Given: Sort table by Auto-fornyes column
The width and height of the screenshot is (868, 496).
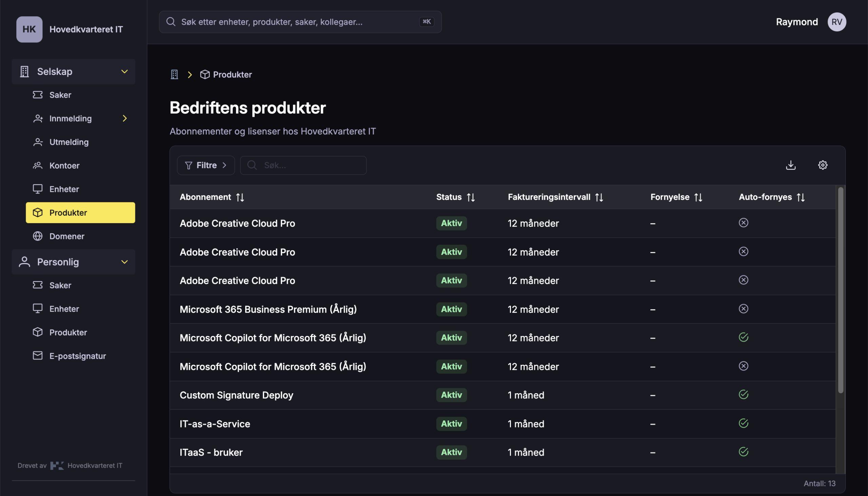Looking at the screenshot, I should coord(801,197).
